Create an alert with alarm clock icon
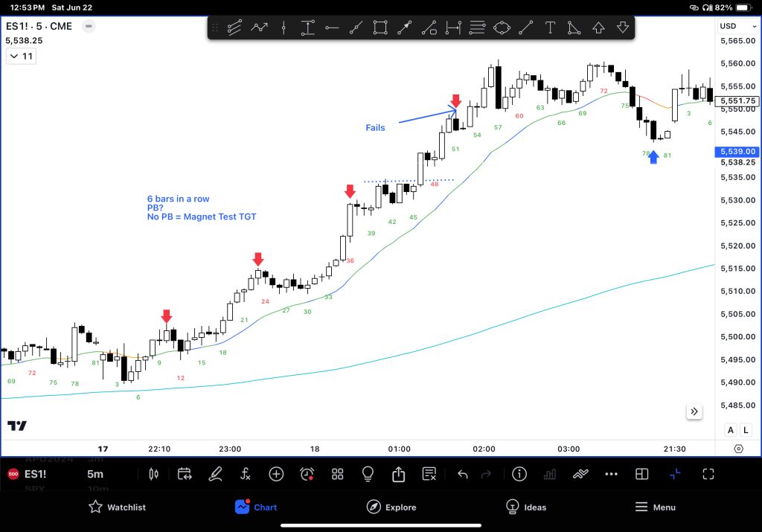 307,474
